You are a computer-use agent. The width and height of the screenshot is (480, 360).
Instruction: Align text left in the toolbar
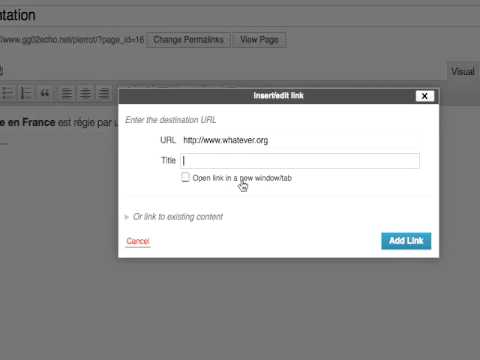click(x=67, y=93)
